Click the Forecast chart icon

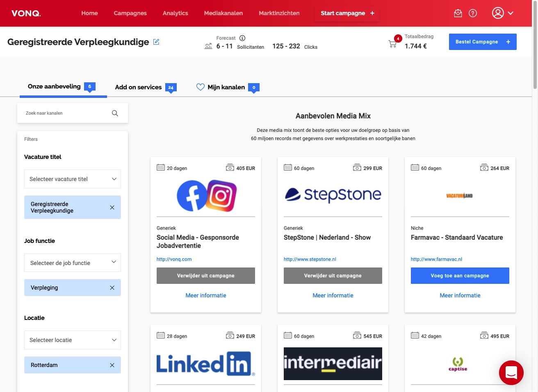point(208,46)
